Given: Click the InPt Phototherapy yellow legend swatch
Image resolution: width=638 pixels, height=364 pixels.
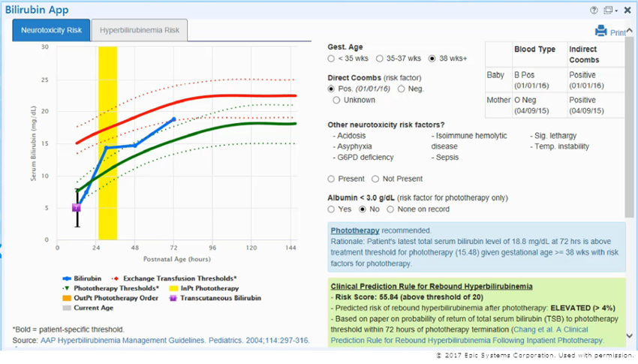Looking at the screenshot, I should [173, 288].
